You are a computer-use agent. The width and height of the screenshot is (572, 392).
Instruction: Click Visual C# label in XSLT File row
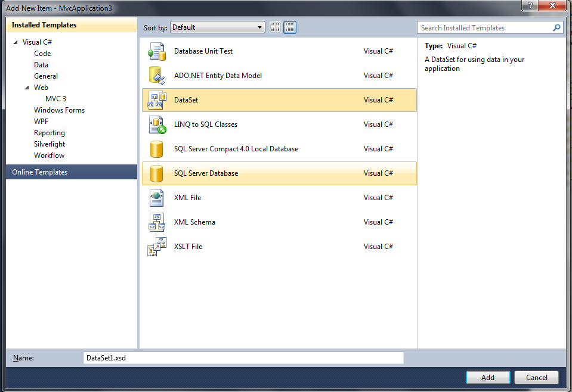click(x=378, y=247)
